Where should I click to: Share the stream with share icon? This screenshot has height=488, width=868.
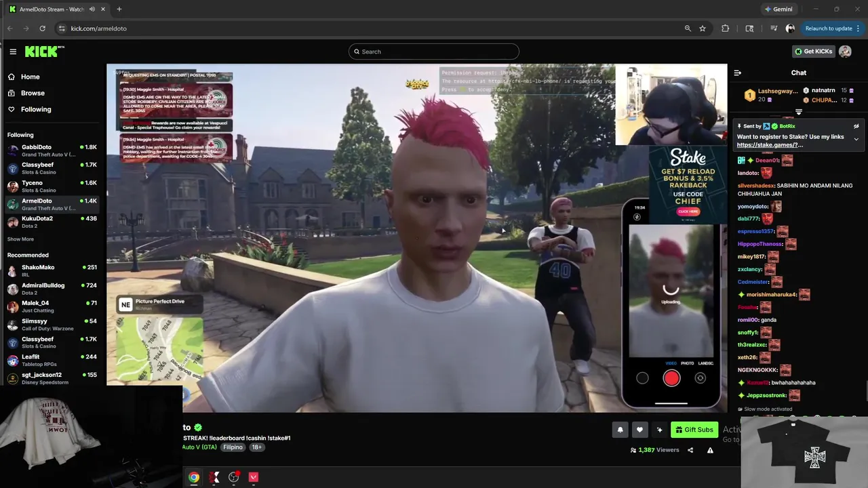click(690, 450)
